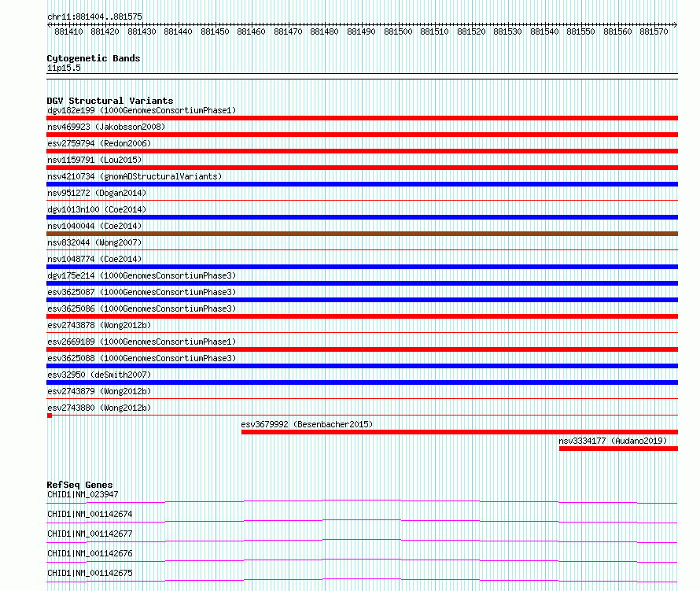Select CHID1|NM_001142674 transcript label
The height and width of the screenshot is (591, 700).
coord(90,514)
